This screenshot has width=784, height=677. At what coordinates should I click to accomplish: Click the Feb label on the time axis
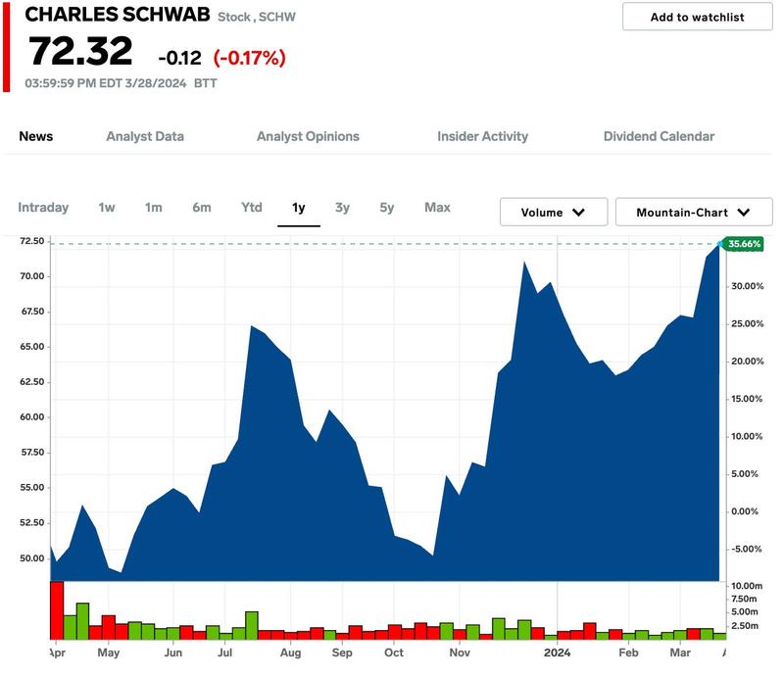(628, 653)
